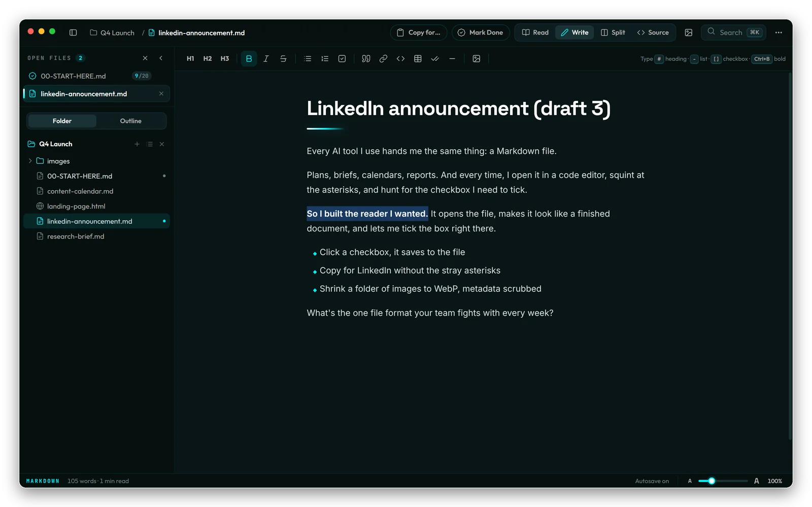Expand the images folder

click(x=30, y=161)
